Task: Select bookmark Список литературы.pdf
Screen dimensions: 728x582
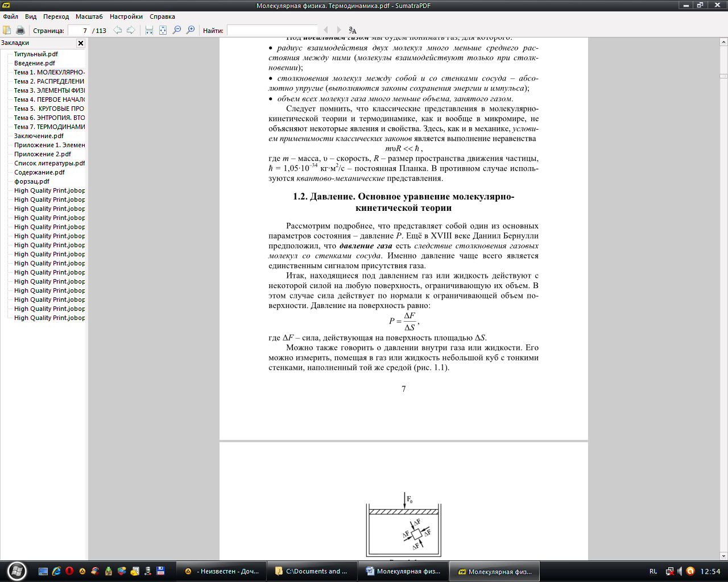Action: tap(49, 163)
